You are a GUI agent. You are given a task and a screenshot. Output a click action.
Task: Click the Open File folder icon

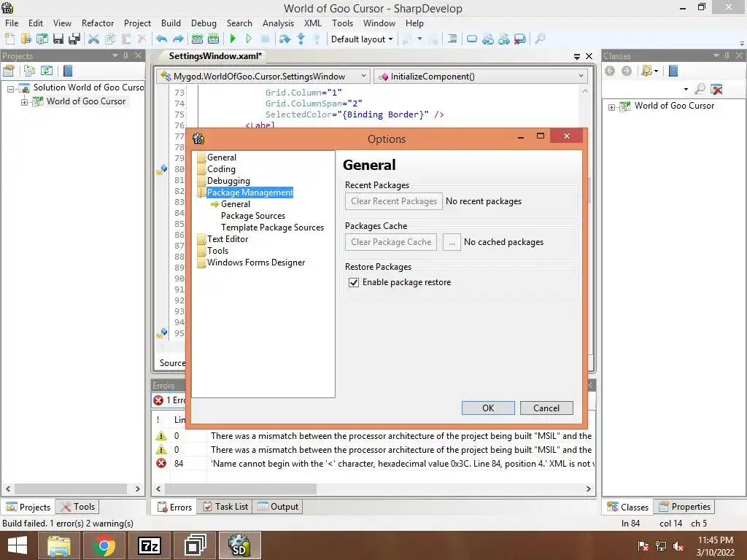pos(26,39)
